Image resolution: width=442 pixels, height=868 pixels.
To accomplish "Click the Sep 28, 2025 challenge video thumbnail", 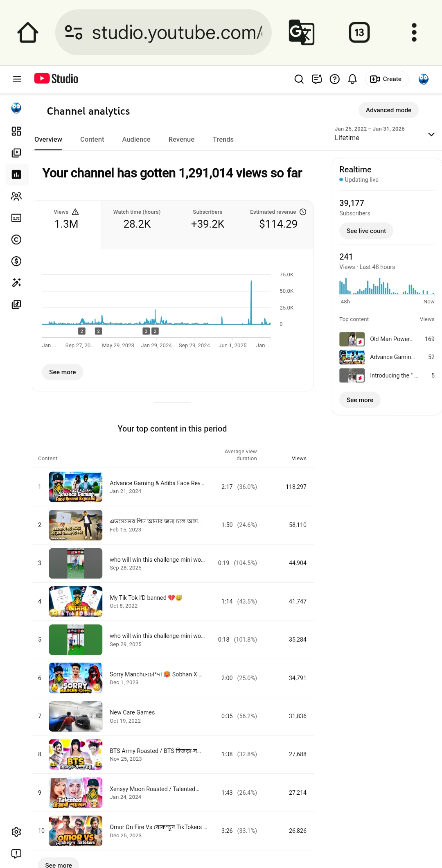I will pyautogui.click(x=76, y=563).
